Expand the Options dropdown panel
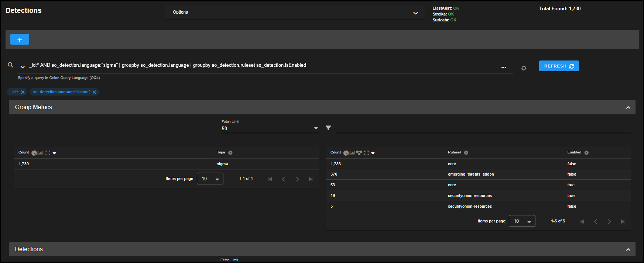 pos(415,13)
